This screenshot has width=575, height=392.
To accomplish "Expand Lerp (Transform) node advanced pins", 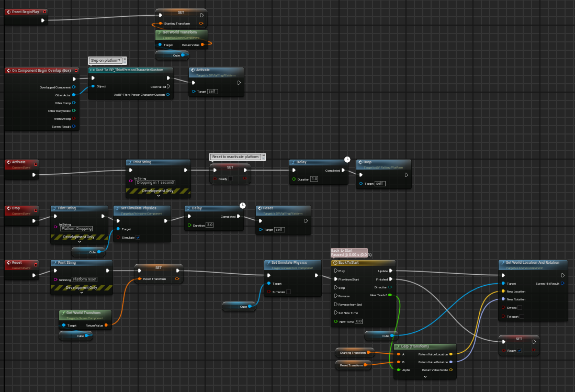I will click(425, 377).
